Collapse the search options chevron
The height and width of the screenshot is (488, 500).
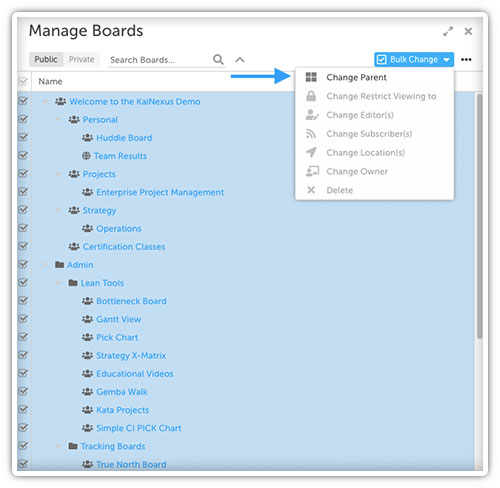tap(240, 60)
